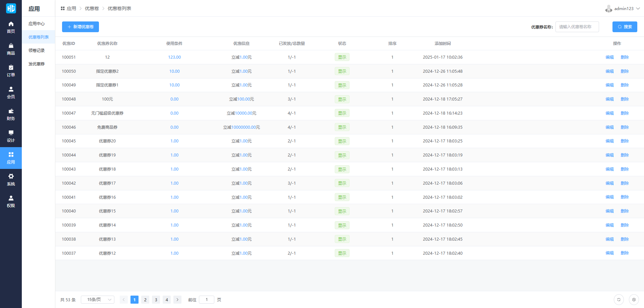The width and height of the screenshot is (644, 308).
Task: Open the 财务 finance section
Action: 11,114
